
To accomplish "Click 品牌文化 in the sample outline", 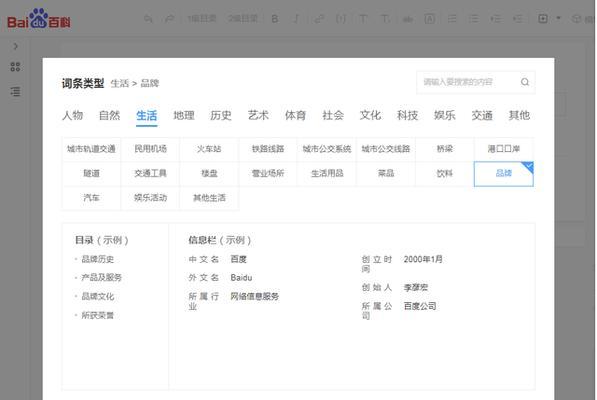I will (x=97, y=296).
